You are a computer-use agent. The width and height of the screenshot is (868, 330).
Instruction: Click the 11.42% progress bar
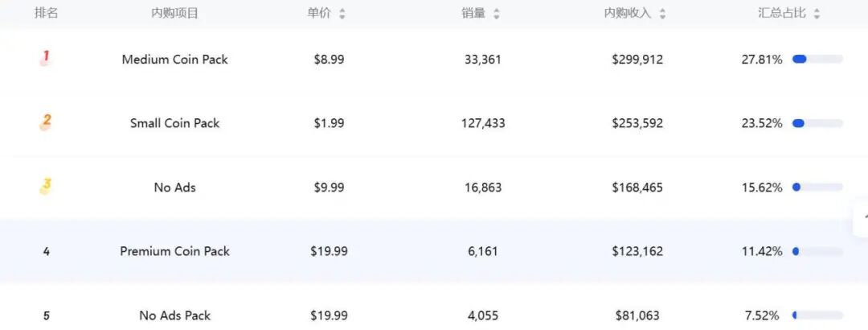[x=817, y=251]
